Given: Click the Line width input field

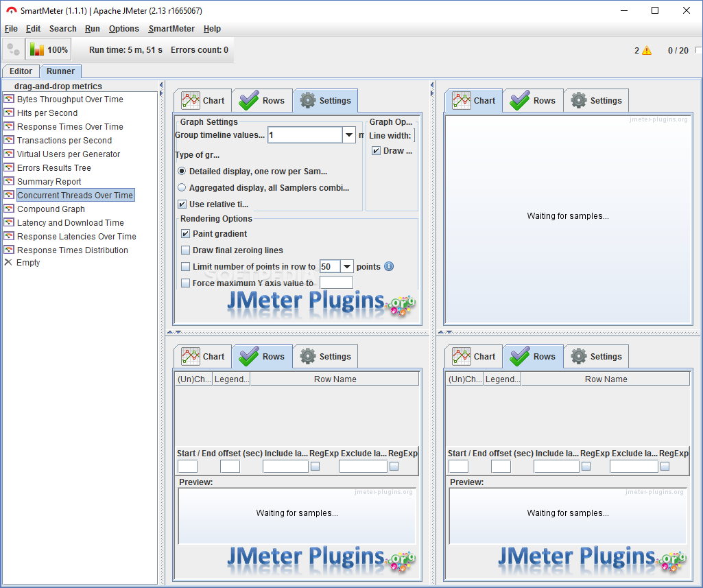Looking at the screenshot, I should coord(414,135).
